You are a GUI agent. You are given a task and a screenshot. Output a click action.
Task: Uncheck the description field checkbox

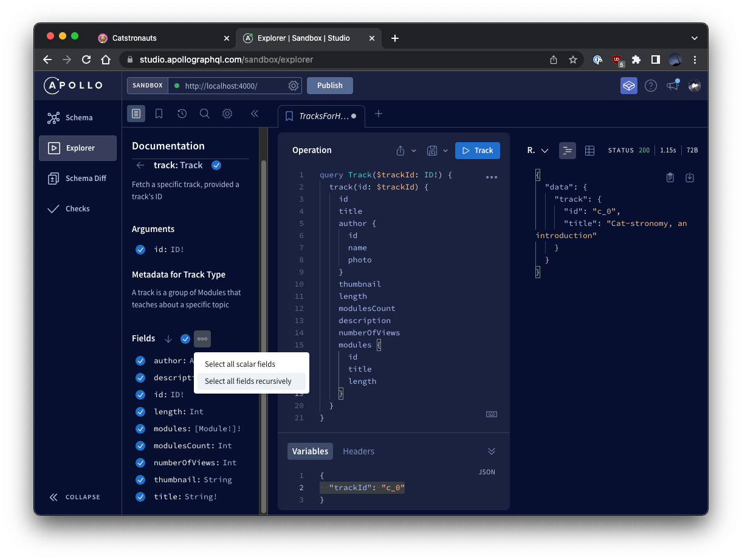(x=140, y=378)
